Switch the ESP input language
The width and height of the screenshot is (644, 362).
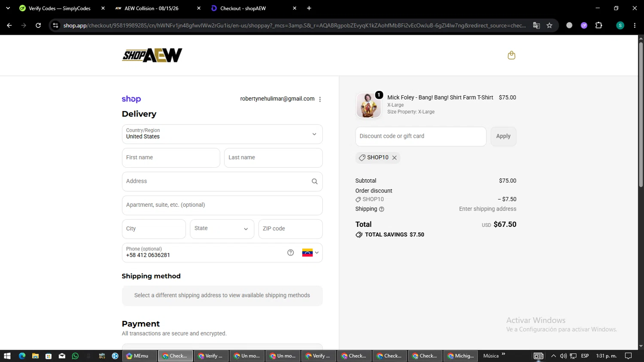tap(585, 356)
